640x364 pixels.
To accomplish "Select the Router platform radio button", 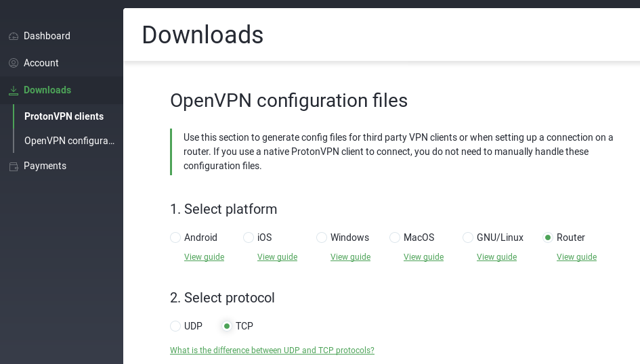I will 548,237.
